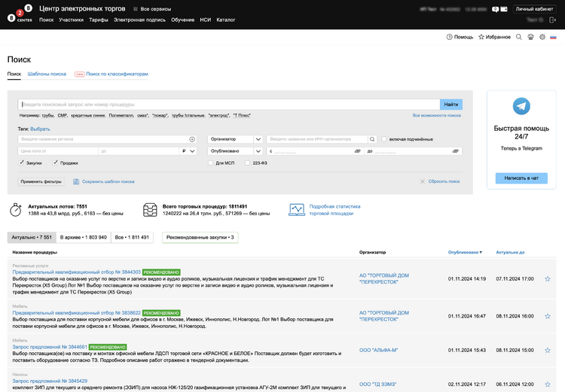Open the Подробная статистика торговой площадки link

tap(334, 210)
